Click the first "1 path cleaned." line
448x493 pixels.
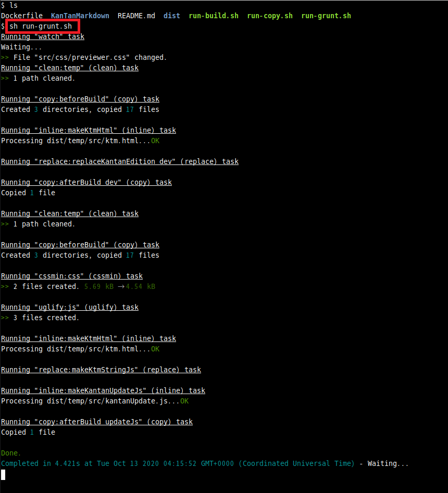(38, 78)
